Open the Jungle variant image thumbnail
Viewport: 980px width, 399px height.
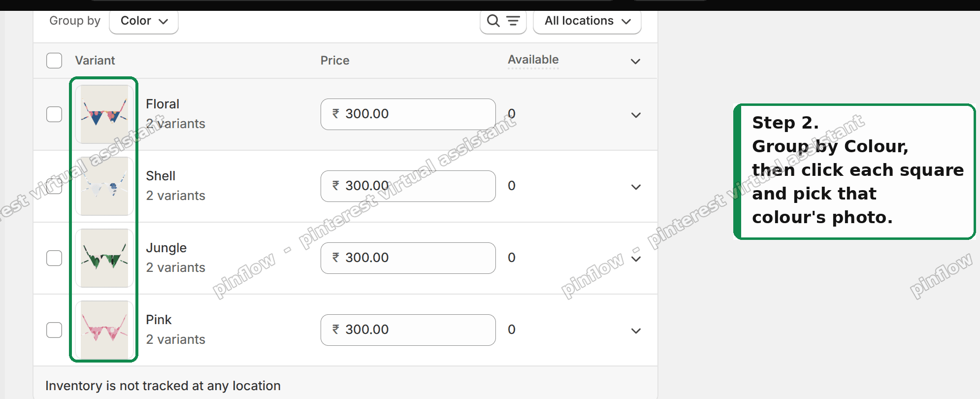(104, 258)
